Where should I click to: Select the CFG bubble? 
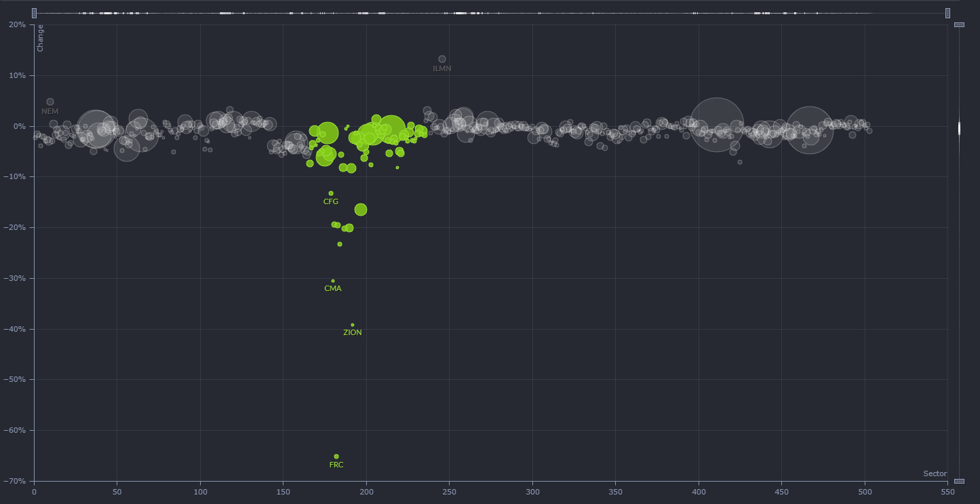pos(331,193)
